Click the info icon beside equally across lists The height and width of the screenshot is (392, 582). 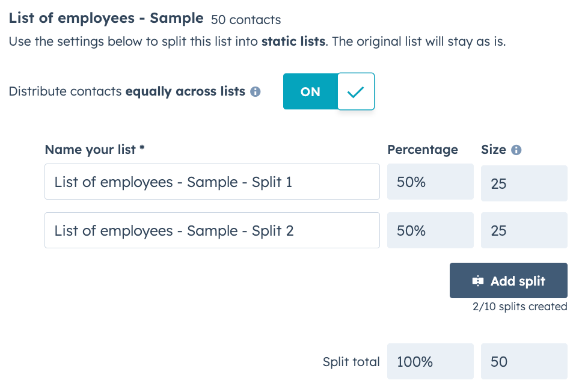click(x=255, y=91)
